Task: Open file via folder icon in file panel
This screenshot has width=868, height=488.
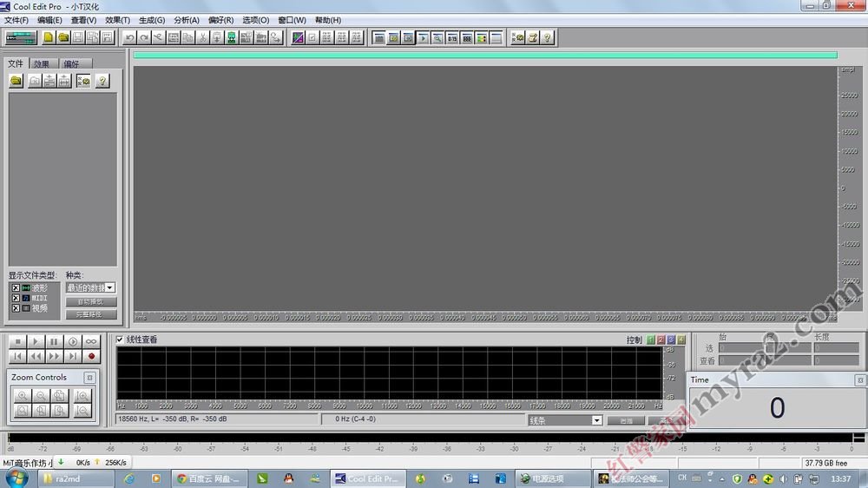Action: coord(16,81)
